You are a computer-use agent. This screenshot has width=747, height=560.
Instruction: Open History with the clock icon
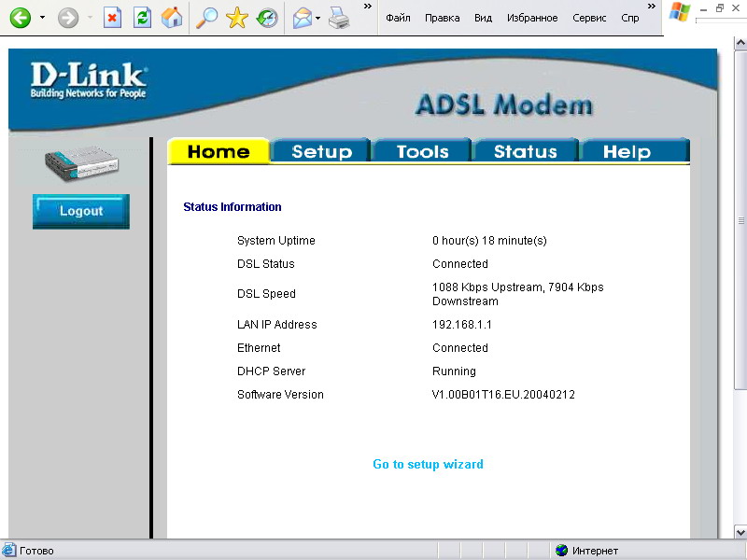pyautogui.click(x=267, y=18)
